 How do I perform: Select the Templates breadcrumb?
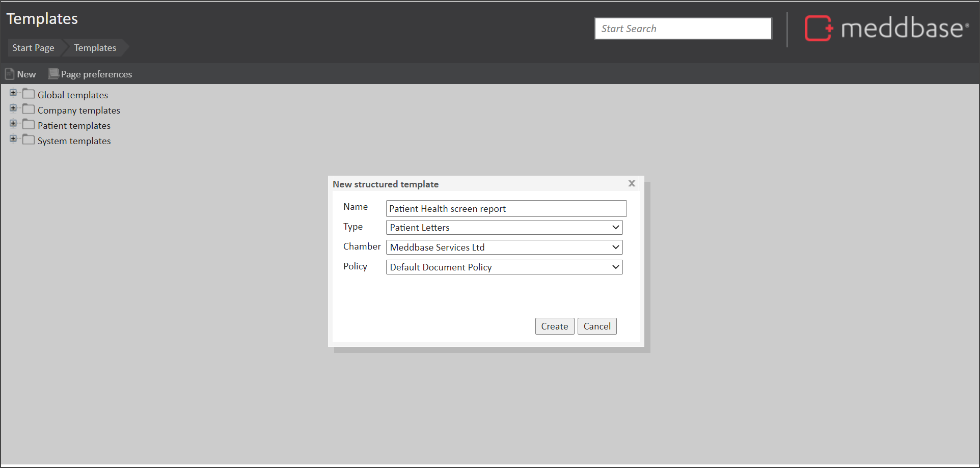click(x=95, y=48)
